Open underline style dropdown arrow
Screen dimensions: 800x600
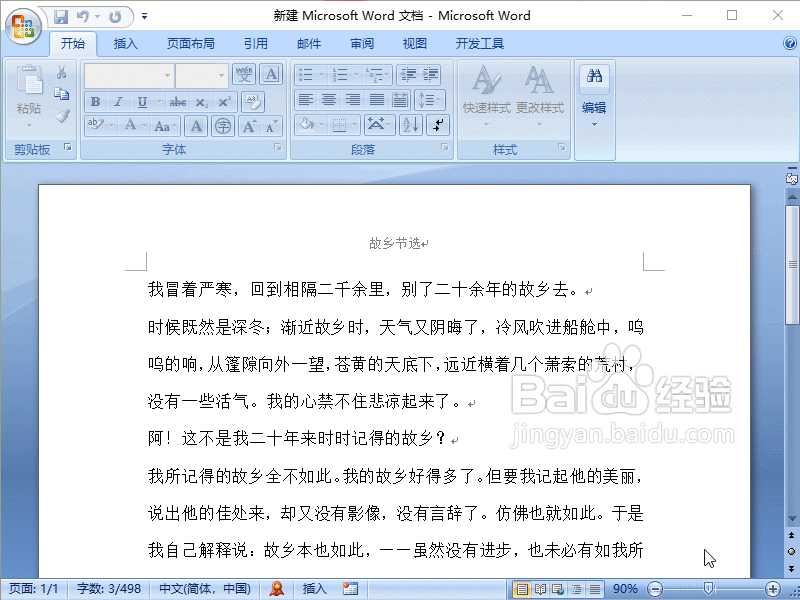159,102
